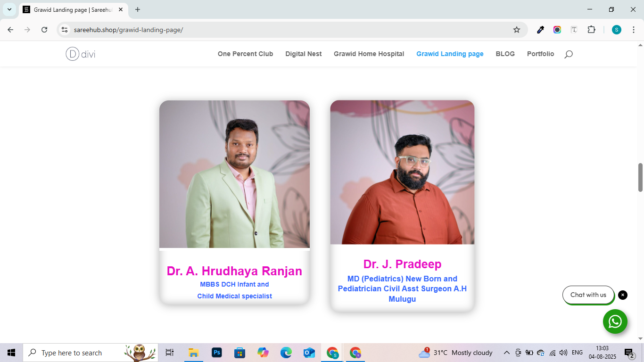644x362 pixels.
Task: Click Dr. J. Pradeep's photo
Action: coord(402,173)
